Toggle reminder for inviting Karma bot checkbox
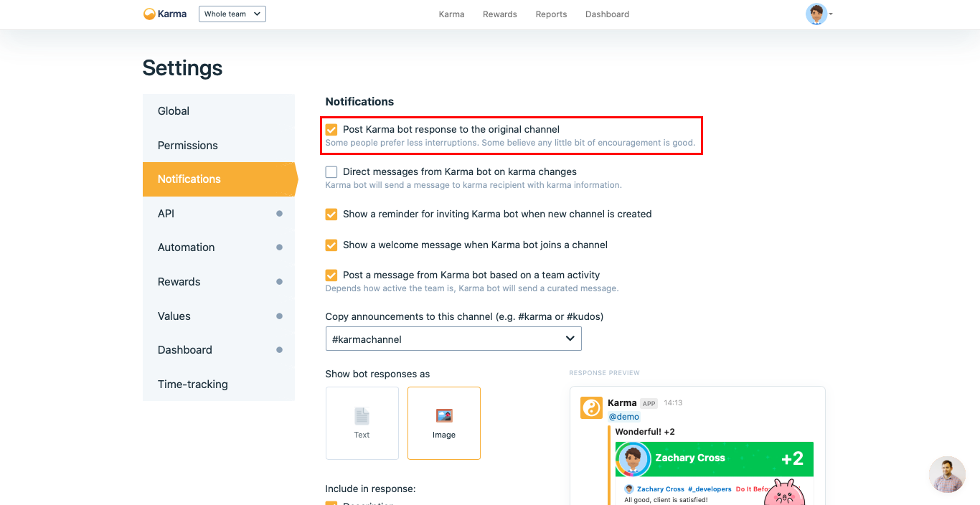Viewport: 980px width, 505px height. pyautogui.click(x=331, y=214)
